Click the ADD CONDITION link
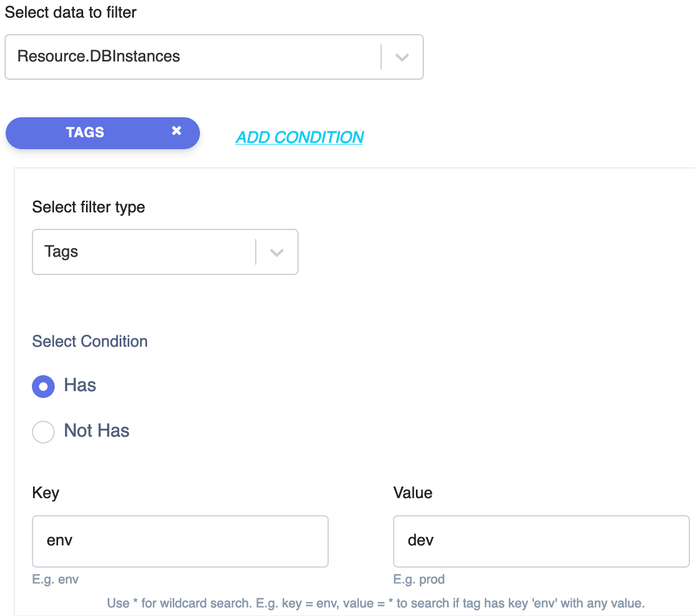695x616 pixels. (300, 137)
